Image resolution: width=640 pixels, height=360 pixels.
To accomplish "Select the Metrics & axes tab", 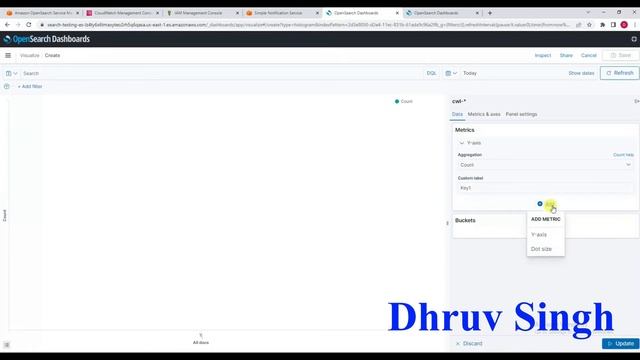I will coord(484,114).
